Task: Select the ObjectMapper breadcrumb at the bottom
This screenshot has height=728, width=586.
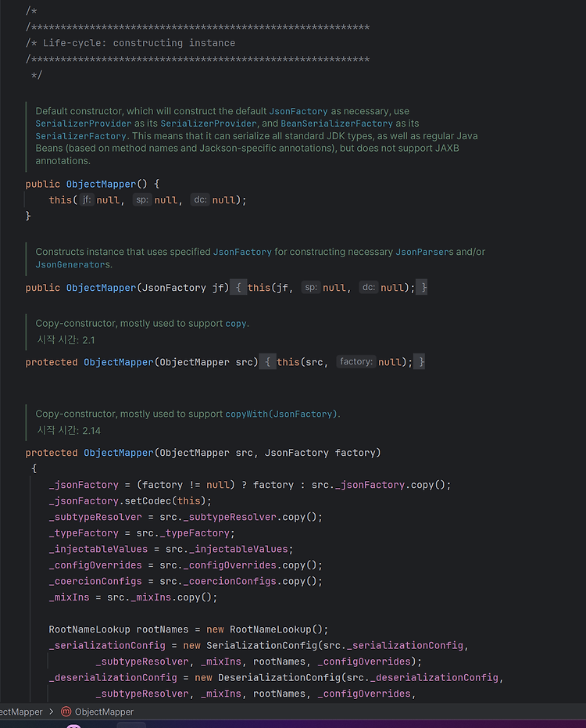Action: [104, 712]
